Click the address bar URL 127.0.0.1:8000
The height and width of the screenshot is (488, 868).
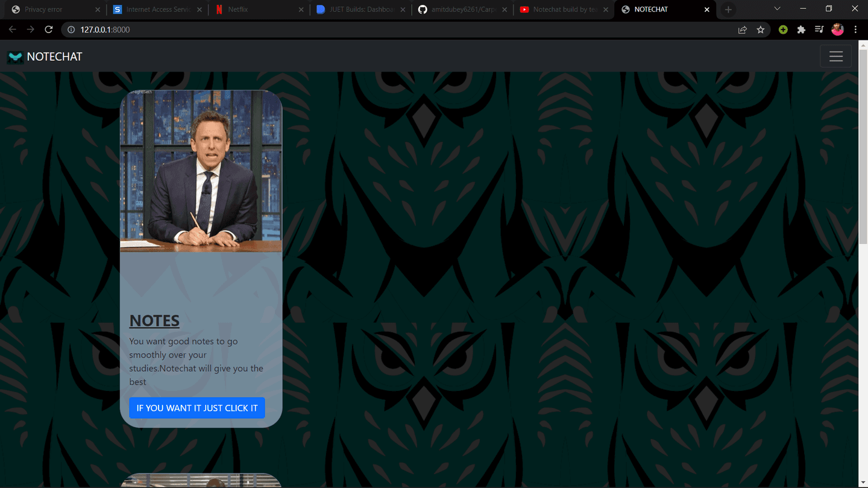[105, 30]
